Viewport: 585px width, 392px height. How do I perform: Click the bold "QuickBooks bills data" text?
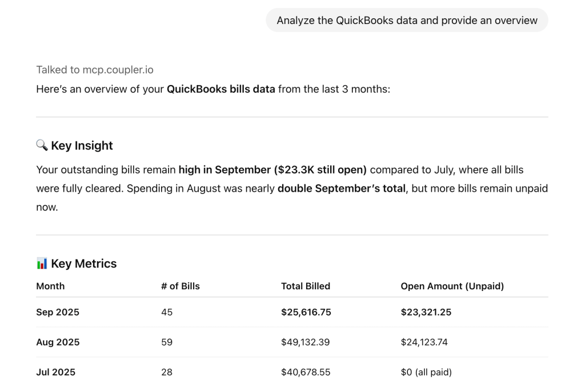click(x=221, y=89)
